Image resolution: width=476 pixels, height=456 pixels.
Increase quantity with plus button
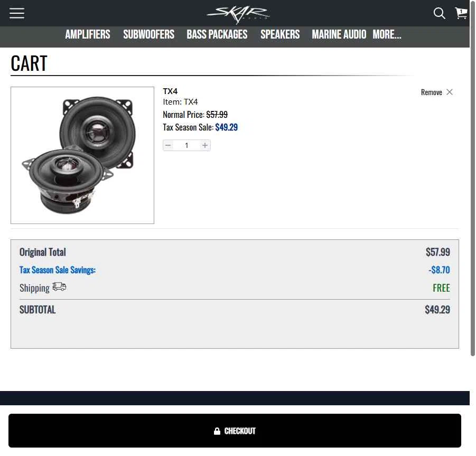(205, 145)
